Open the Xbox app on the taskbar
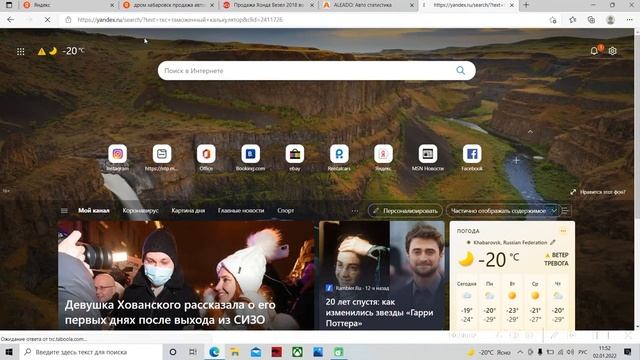The width and height of the screenshot is (640, 360). [297, 352]
